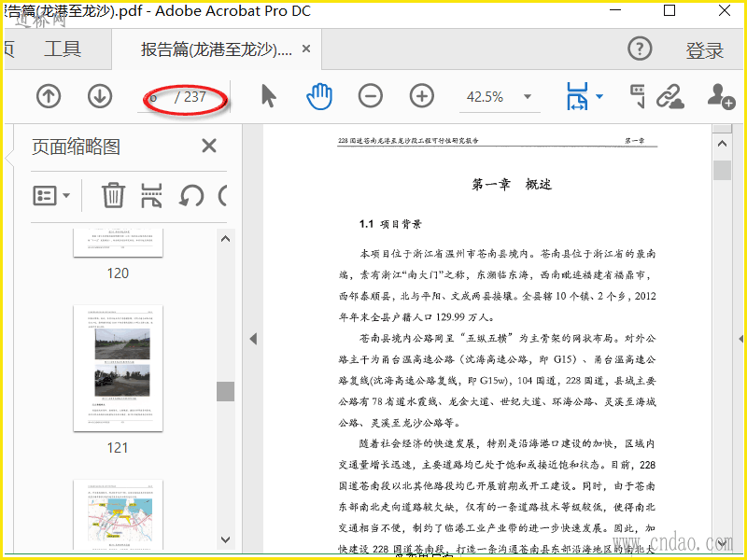Switch to the 工具 tab
This screenshot has height=560, width=747.
(63, 49)
